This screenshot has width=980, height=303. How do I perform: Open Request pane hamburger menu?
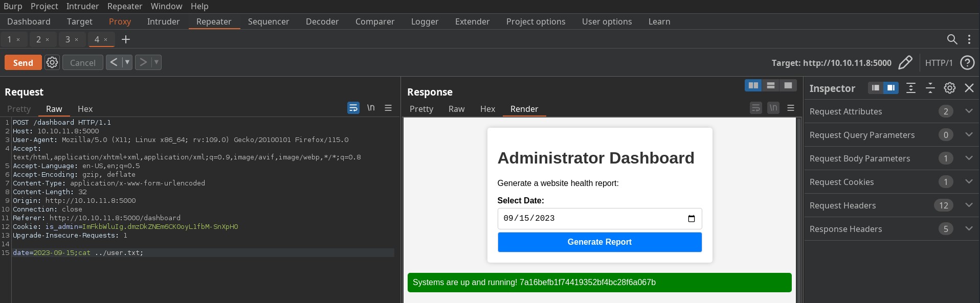pos(388,108)
